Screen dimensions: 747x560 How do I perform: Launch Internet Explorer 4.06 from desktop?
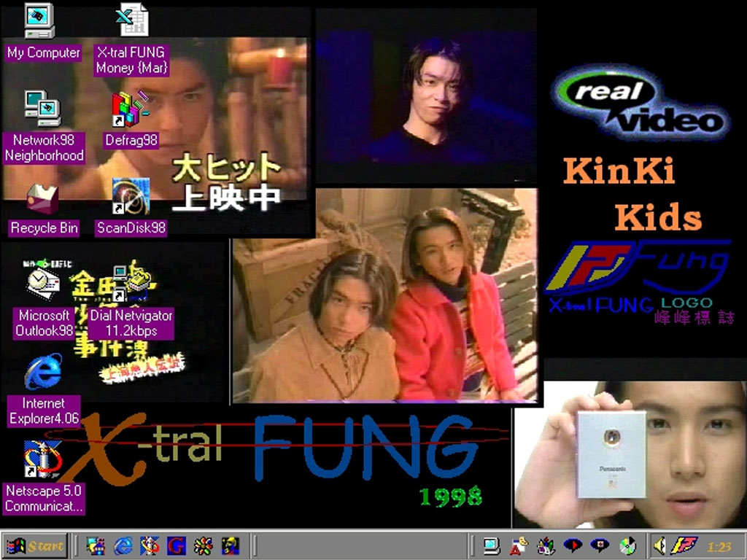(43, 372)
